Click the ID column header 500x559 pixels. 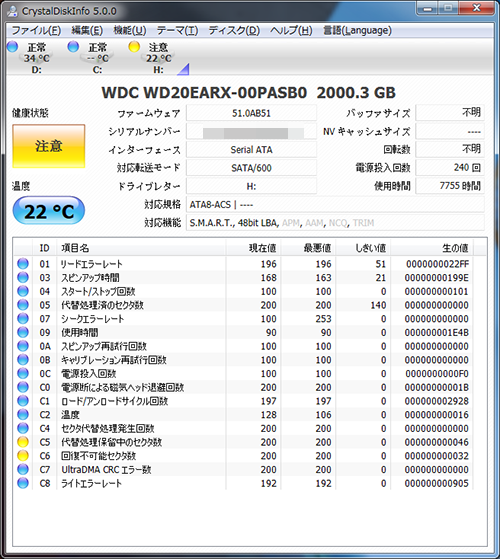(45, 248)
